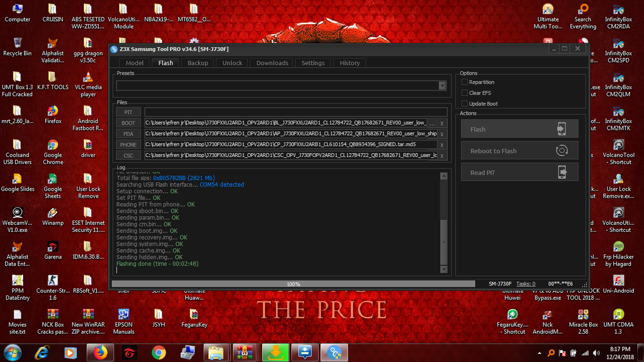The height and width of the screenshot is (362, 644).
Task: Open Counter-Strike 1.6 desktop shortcut
Action: pyautogui.click(x=53, y=288)
